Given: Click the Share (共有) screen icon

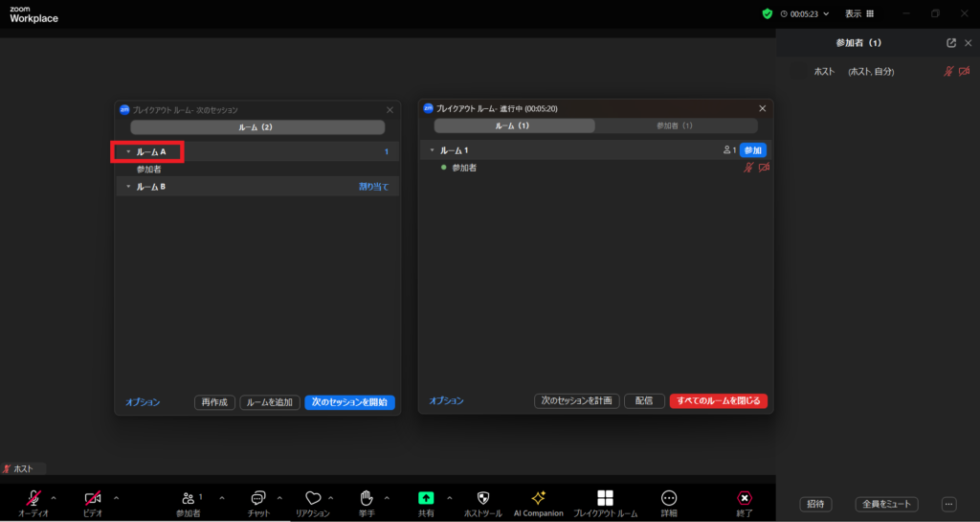Looking at the screenshot, I should tap(426, 498).
